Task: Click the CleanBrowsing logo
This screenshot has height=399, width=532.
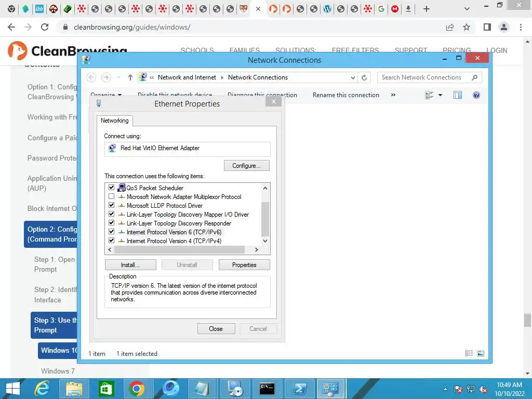Action: (x=68, y=50)
